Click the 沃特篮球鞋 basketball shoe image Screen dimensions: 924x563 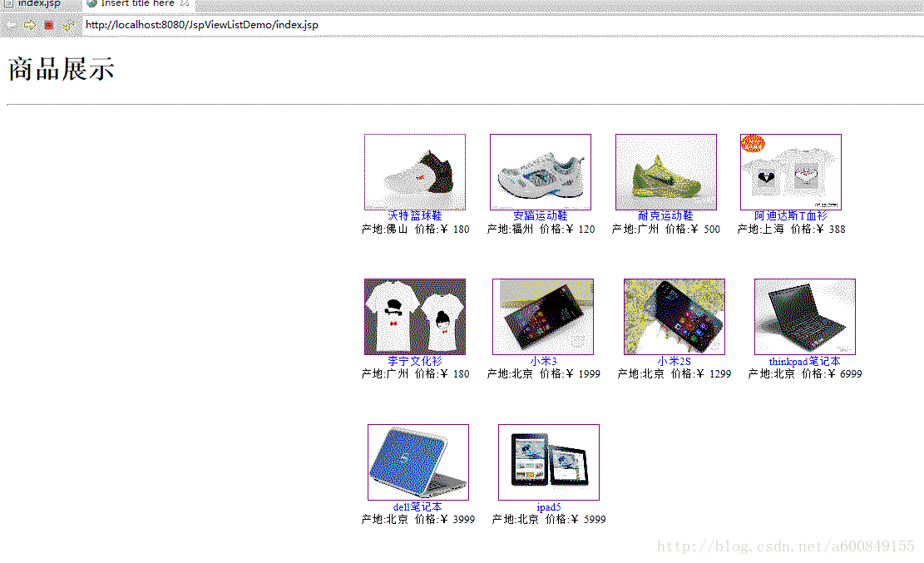click(415, 172)
